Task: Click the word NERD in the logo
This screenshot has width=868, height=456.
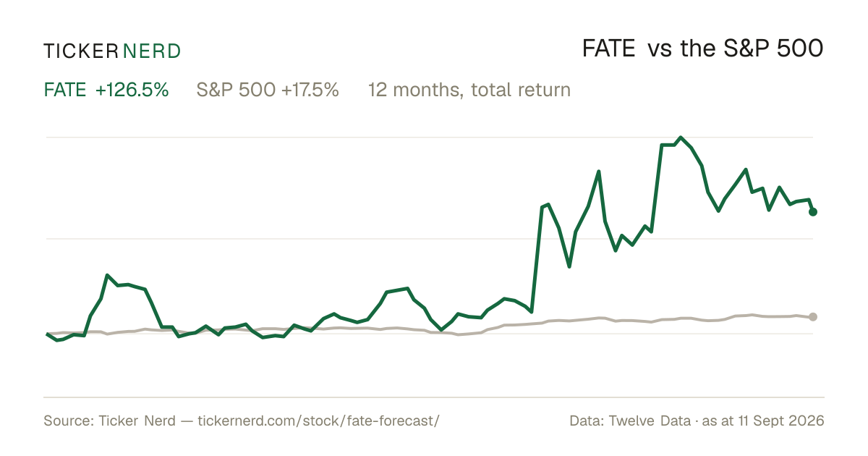Action: pyautogui.click(x=152, y=51)
